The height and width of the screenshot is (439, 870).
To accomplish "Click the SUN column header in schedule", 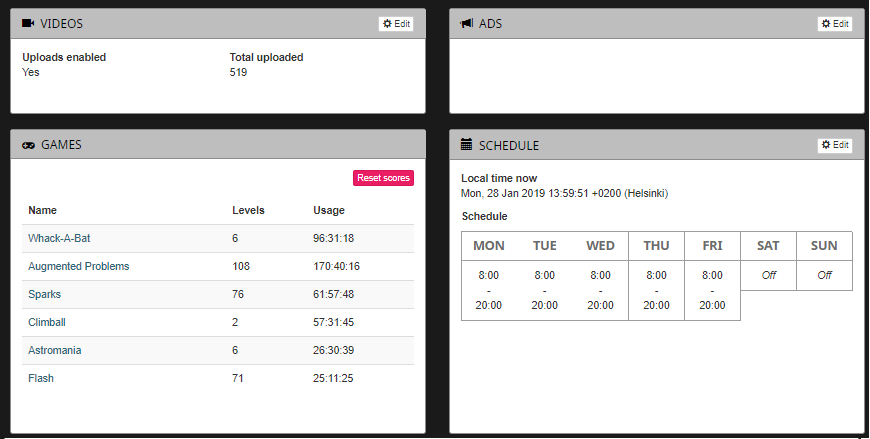I will tap(824, 246).
